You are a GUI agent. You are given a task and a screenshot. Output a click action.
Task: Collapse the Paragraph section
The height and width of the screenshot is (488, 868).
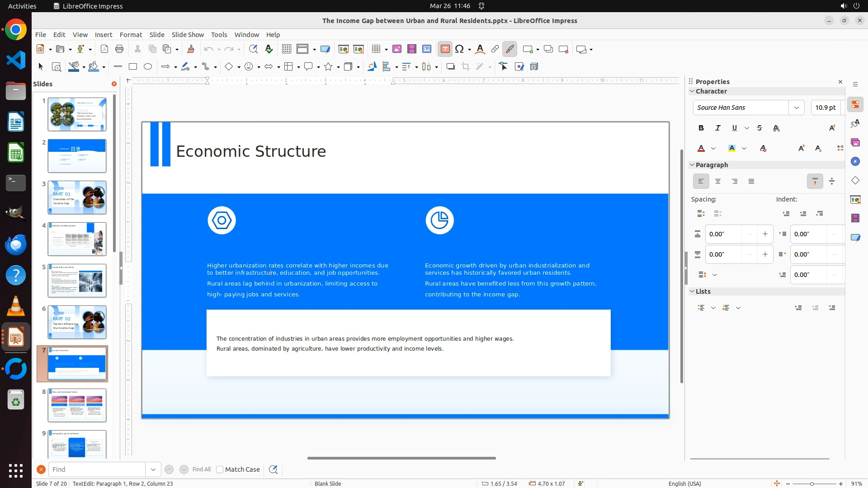(x=692, y=165)
